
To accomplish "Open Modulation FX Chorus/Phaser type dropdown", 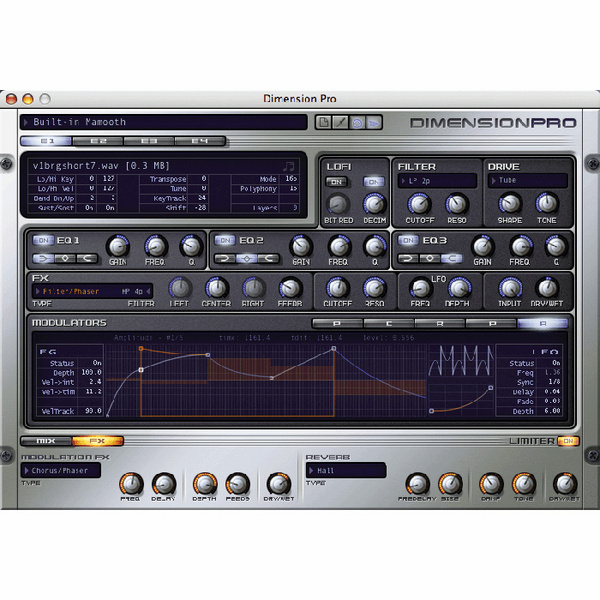I will tap(61, 470).
